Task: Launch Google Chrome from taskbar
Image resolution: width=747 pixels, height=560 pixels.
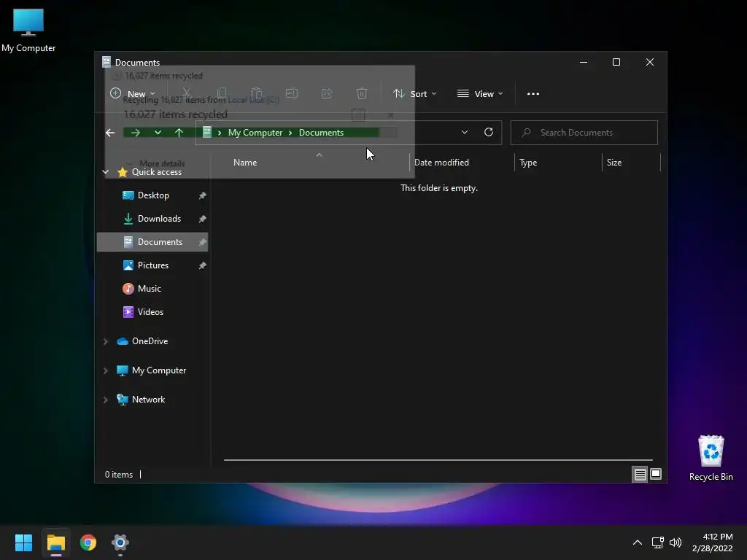Action: tap(88, 542)
